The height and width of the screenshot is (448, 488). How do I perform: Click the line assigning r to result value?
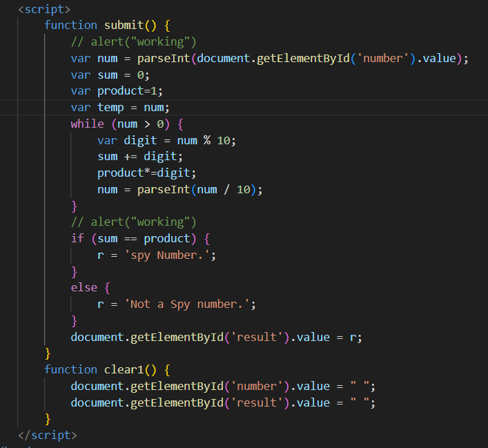coord(216,337)
